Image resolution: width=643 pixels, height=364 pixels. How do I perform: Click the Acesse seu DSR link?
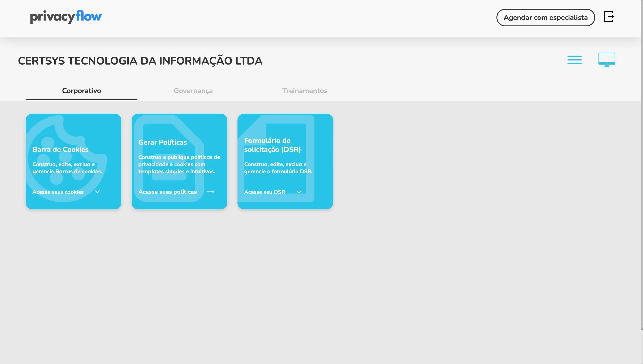pos(265,192)
